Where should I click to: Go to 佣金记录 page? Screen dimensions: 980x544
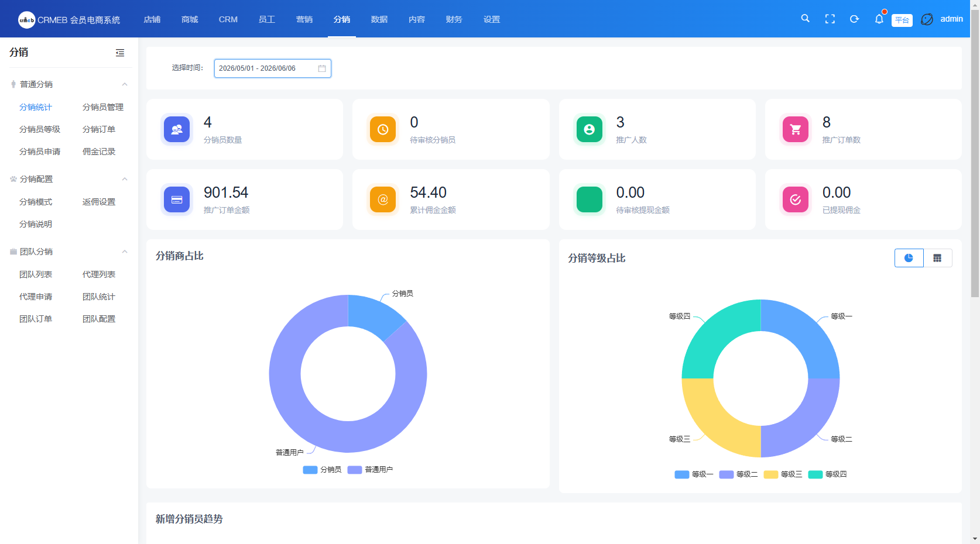point(99,152)
